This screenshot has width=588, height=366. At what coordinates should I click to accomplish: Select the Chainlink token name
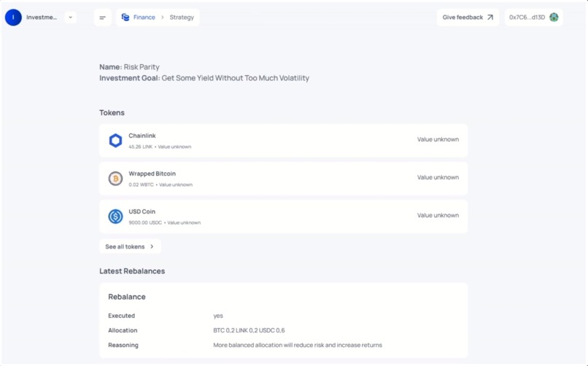[142, 136]
